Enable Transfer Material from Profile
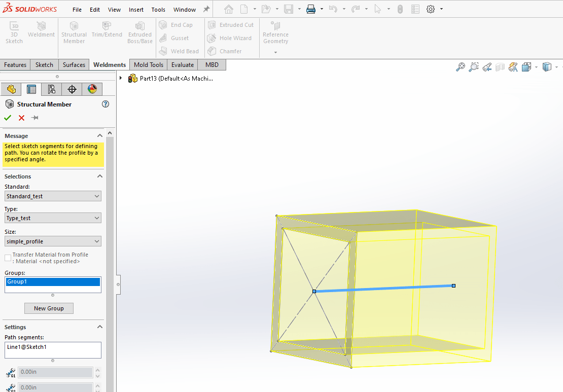Image resolution: width=563 pixels, height=392 pixels. (x=7, y=257)
